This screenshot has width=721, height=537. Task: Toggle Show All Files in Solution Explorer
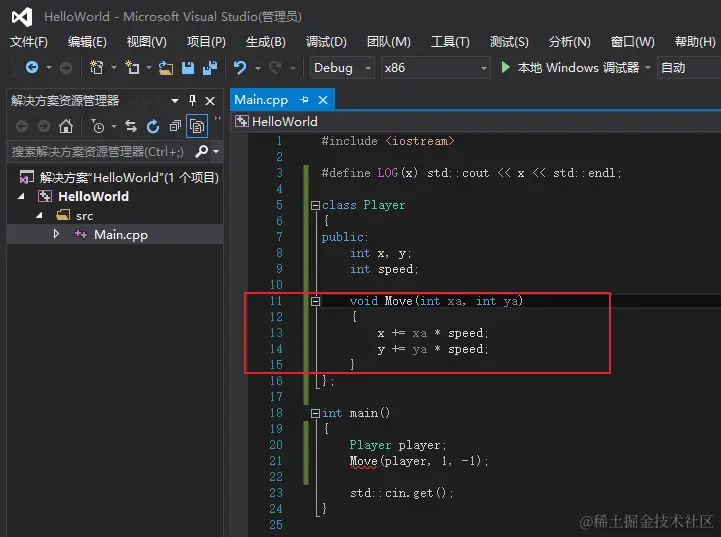coord(197,126)
